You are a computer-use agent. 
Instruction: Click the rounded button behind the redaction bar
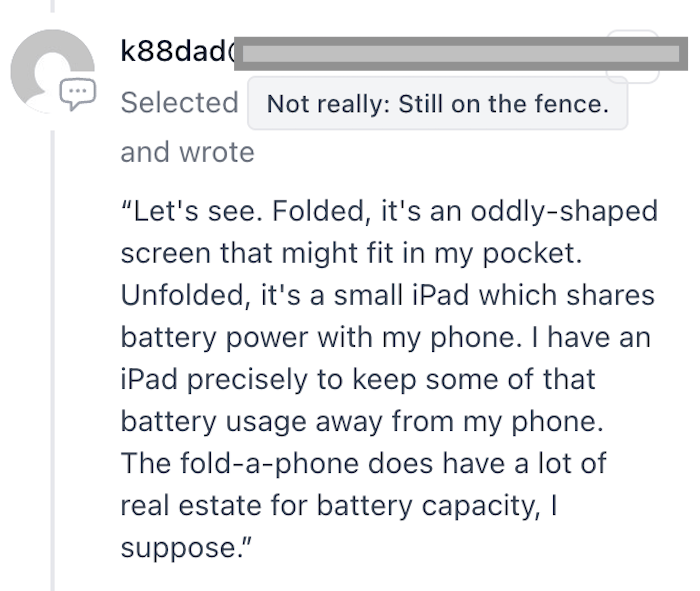pyautogui.click(x=633, y=56)
